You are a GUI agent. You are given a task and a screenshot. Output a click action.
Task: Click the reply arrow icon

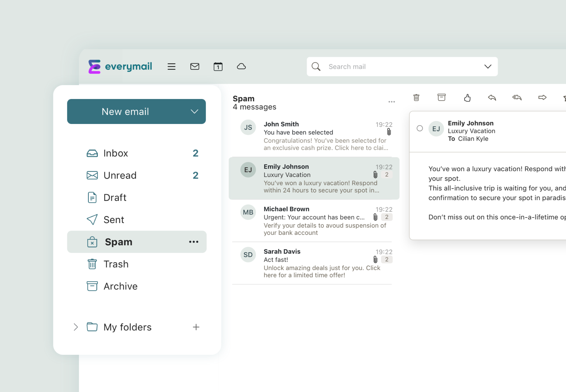coord(492,98)
